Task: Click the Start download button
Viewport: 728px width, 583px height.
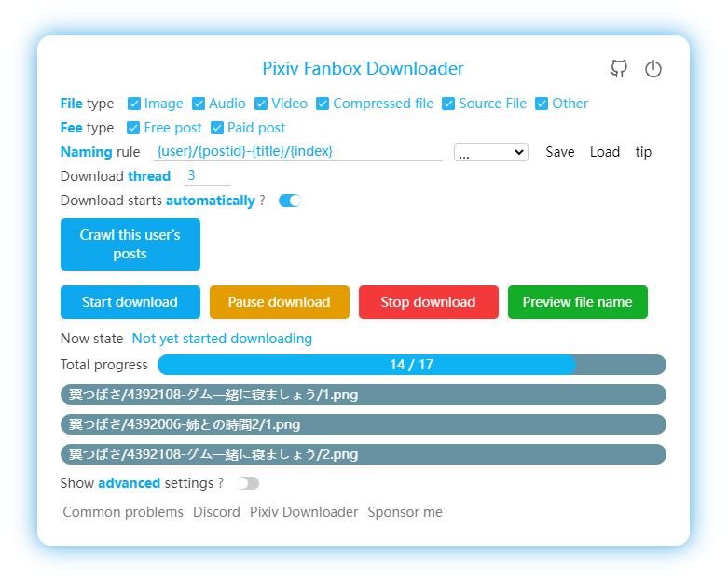Action: 130,302
